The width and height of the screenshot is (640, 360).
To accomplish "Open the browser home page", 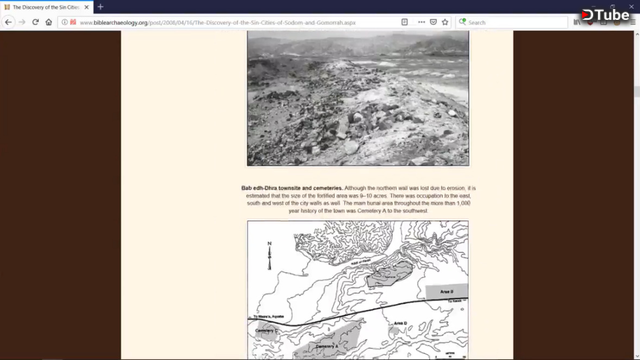I will [49, 22].
